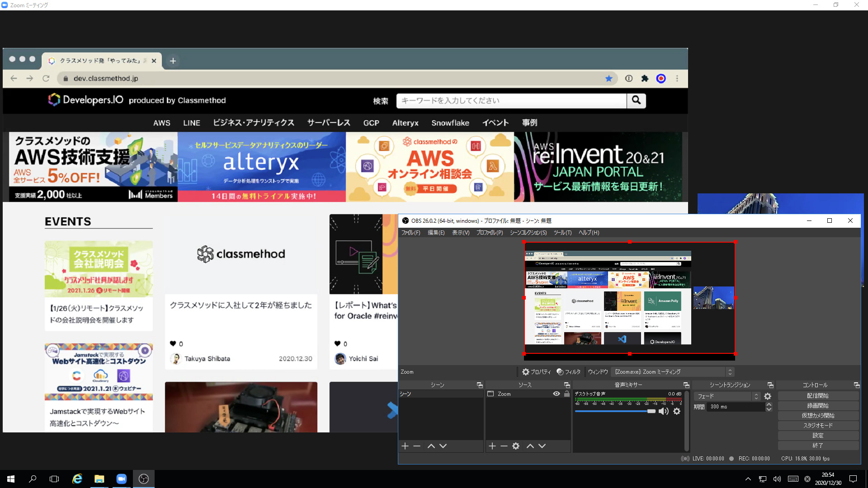Open サーバーレス nav link on Developers.IO

coord(329,123)
